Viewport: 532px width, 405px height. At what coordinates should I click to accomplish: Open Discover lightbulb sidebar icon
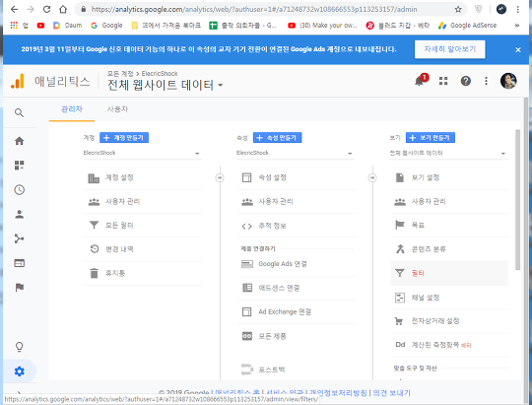click(20, 347)
